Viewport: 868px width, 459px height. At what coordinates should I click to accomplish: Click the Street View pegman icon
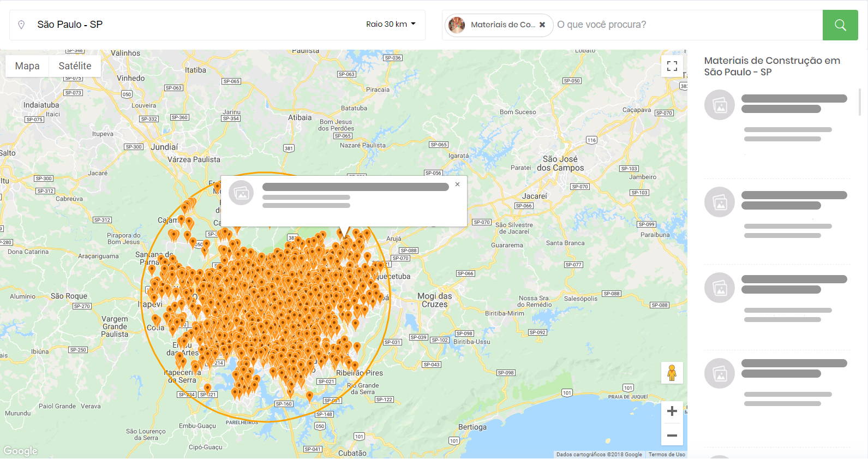click(x=672, y=373)
